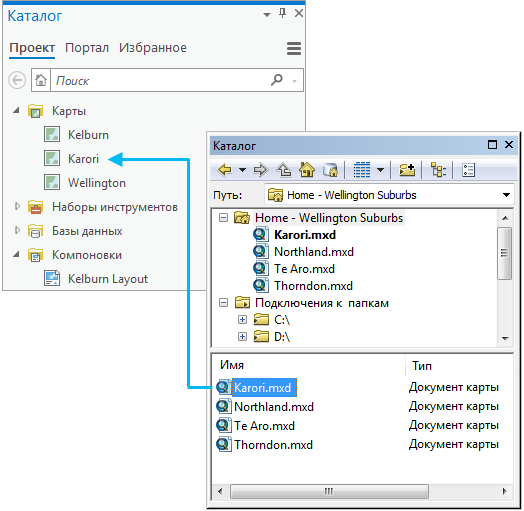Collapse Home - Wellington Suburbs node
This screenshot has width=524, height=511.
click(x=223, y=218)
